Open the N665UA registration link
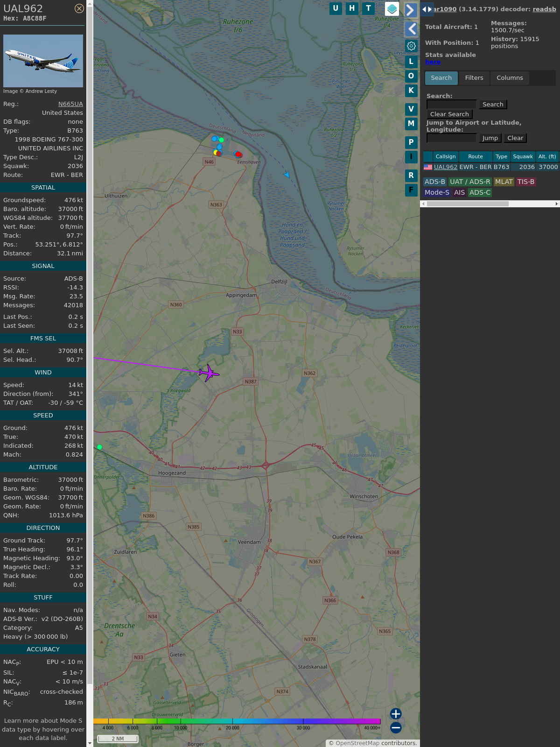Image resolution: width=560 pixels, height=747 pixels. pyautogui.click(x=70, y=104)
